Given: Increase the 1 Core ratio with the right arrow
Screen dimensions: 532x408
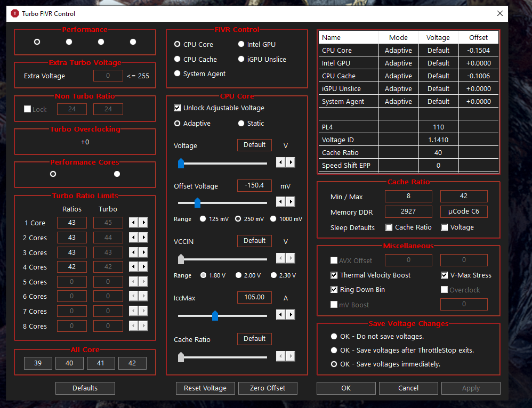Looking at the screenshot, I should tap(143, 223).
